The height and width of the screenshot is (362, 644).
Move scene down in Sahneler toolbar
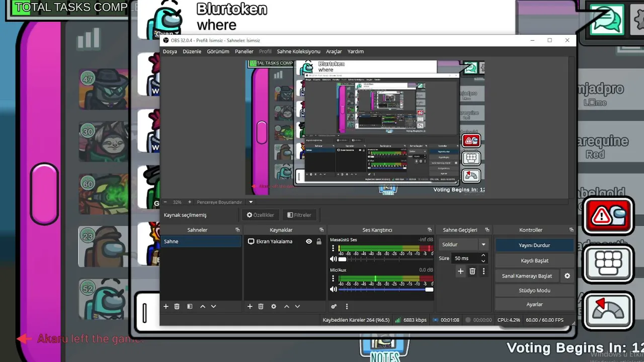213,306
